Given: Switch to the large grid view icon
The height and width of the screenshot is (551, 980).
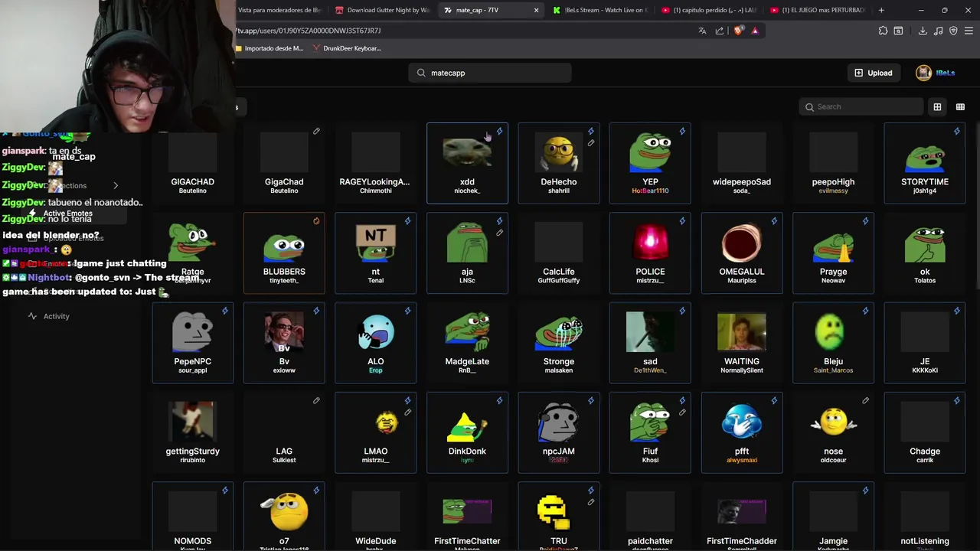Looking at the screenshot, I should [x=937, y=107].
